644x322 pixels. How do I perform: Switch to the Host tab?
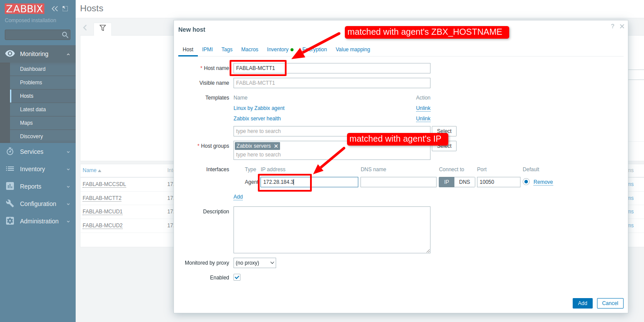point(188,50)
